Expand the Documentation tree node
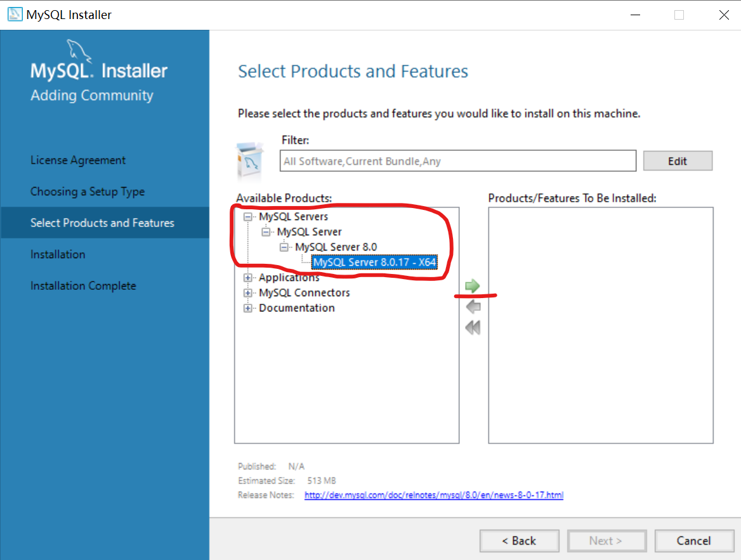 coord(247,308)
